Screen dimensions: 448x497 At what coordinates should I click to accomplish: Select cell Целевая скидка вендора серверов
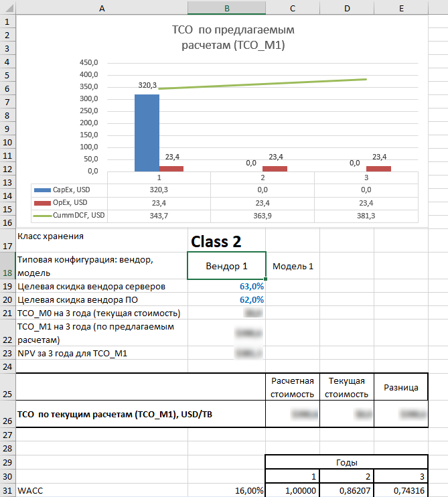click(102, 286)
